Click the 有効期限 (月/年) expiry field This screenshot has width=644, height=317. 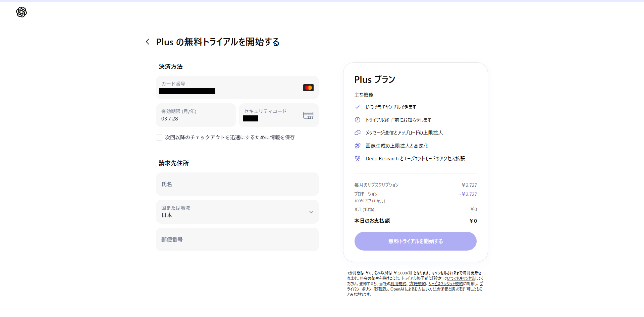click(x=196, y=115)
